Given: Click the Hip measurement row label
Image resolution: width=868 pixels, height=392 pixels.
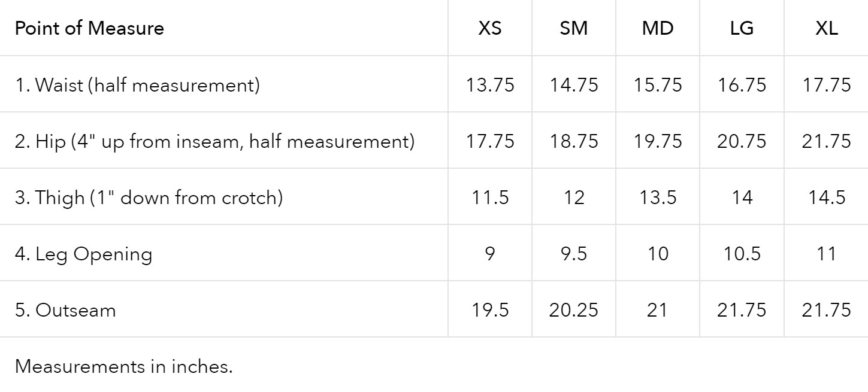Looking at the screenshot, I should point(214,141).
